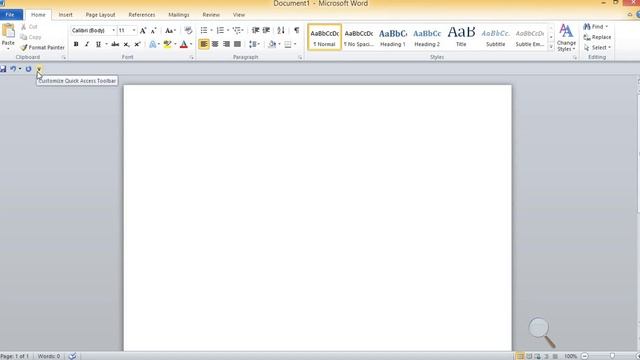The height and width of the screenshot is (360, 640).
Task: Apply the red font color
Action: click(x=184, y=44)
